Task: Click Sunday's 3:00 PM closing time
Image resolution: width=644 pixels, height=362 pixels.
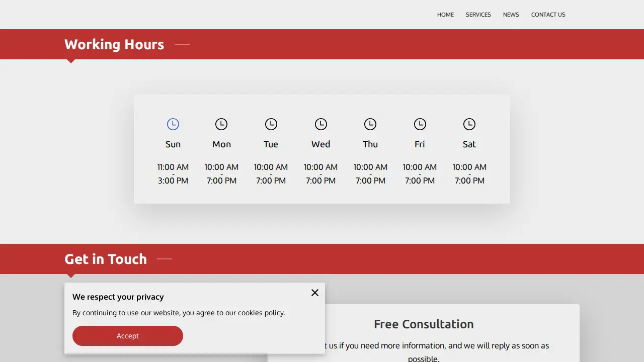Action: pyautogui.click(x=173, y=180)
